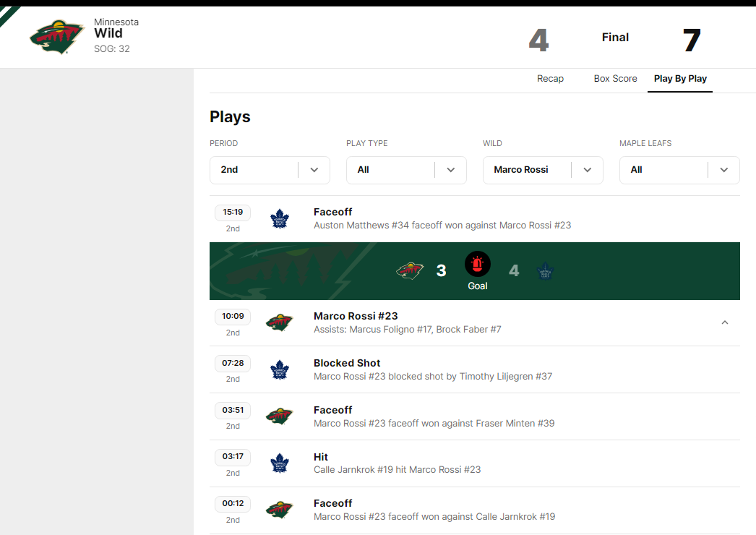Click Wild logo on 00:12 faceoff row
The height and width of the screenshot is (535, 756).
click(279, 510)
